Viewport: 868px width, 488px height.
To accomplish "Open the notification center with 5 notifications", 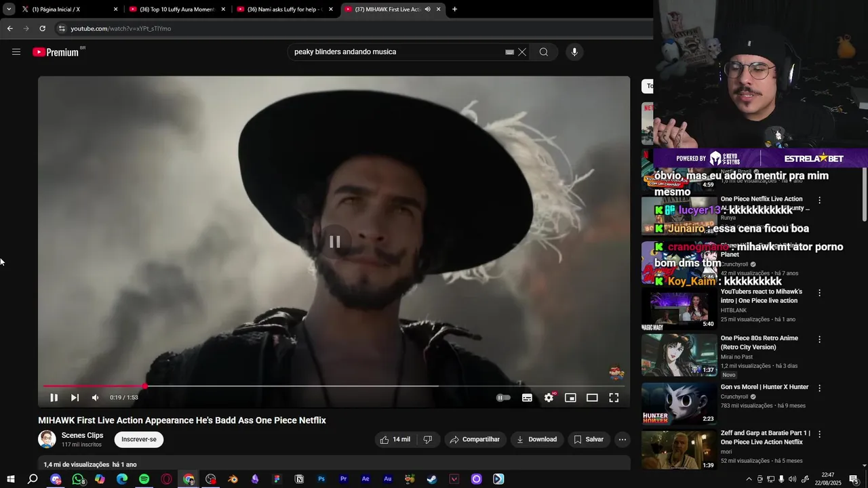I will pos(854,479).
